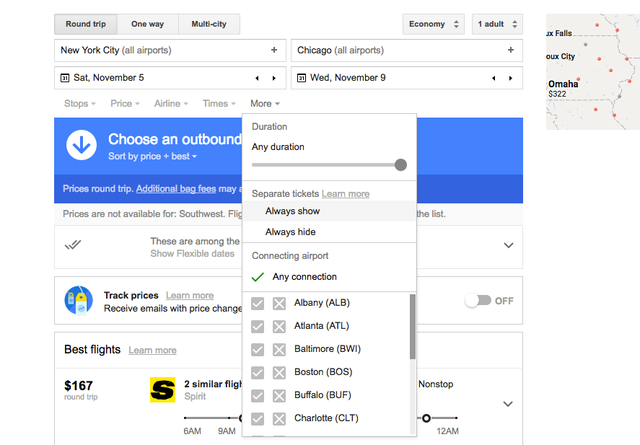Click the X exclude icon for Boston (BOS)
640x445 pixels.
pyautogui.click(x=279, y=372)
